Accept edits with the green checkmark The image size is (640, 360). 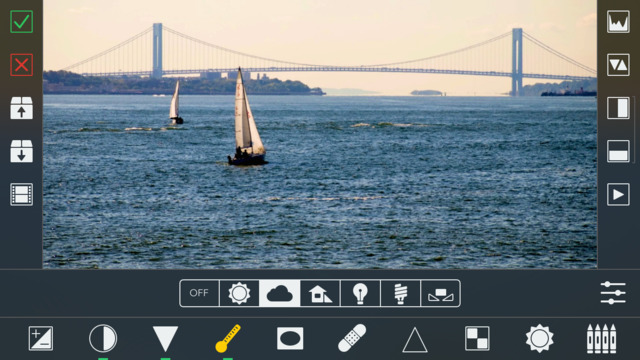(x=21, y=22)
